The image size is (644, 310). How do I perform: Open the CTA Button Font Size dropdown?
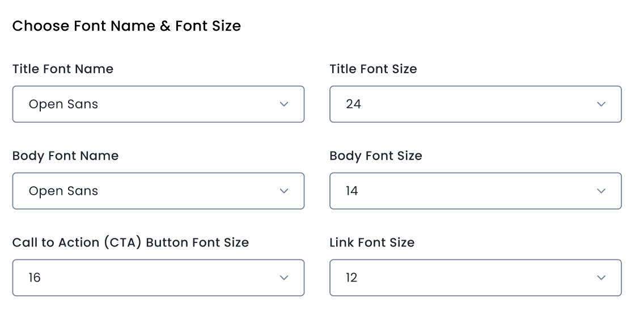(x=158, y=278)
